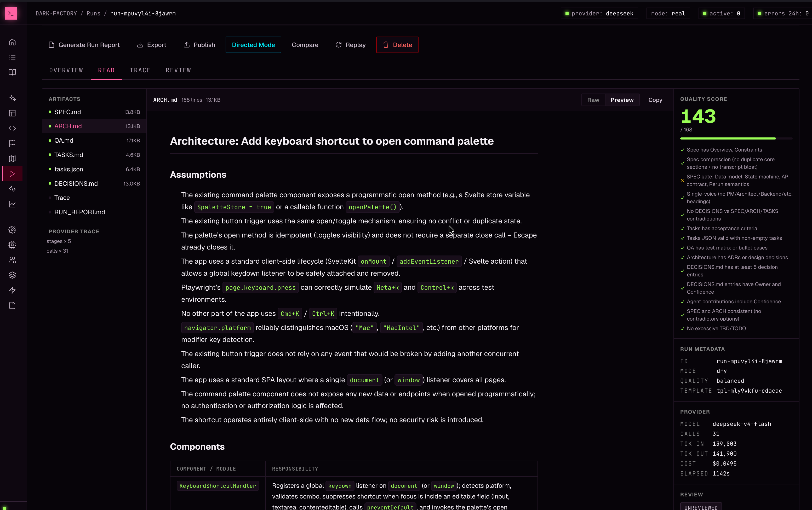Viewport: 812px width, 510px height.
Task: Click the KeyboardShortcutHandler component cell
Action: pos(218,486)
